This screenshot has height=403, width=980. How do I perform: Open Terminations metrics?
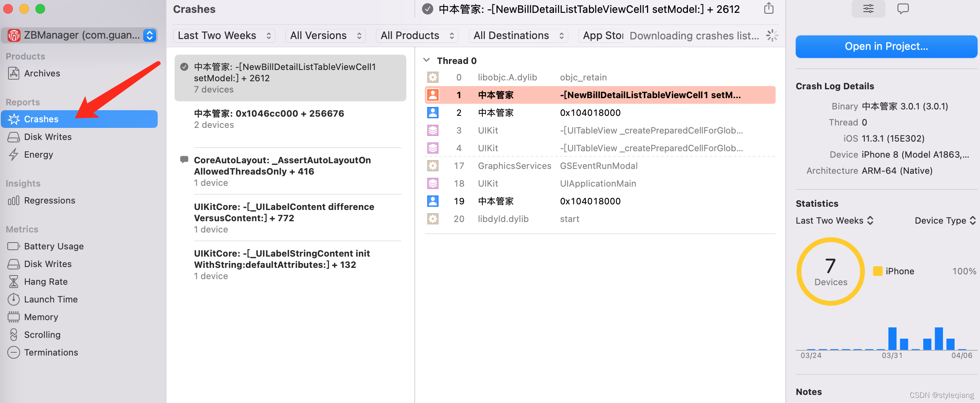click(x=51, y=352)
